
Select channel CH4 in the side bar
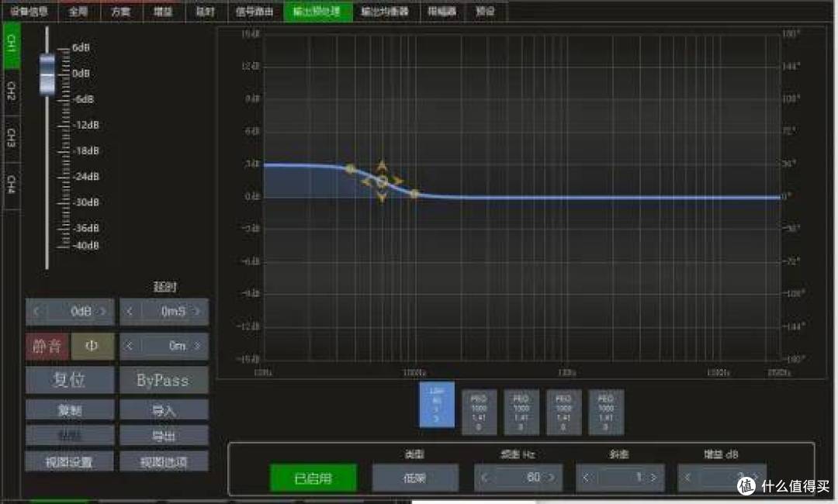(11, 185)
